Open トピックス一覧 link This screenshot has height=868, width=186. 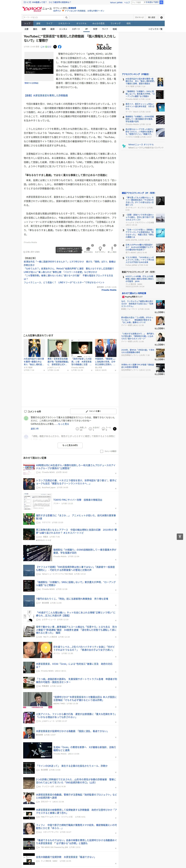click(155, 29)
